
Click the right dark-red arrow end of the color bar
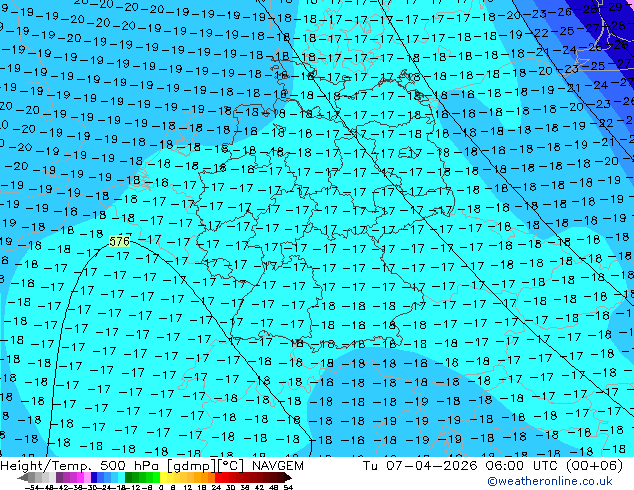[287, 478]
